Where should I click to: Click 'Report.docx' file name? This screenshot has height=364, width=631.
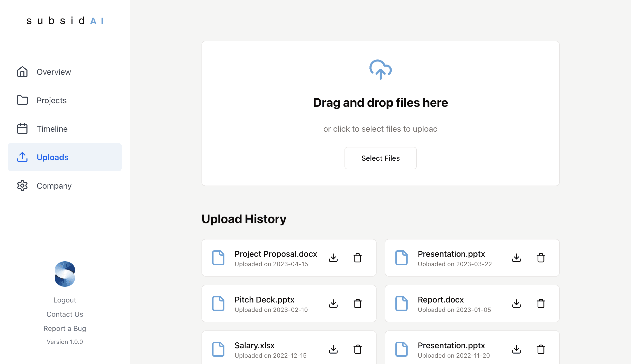click(x=441, y=300)
